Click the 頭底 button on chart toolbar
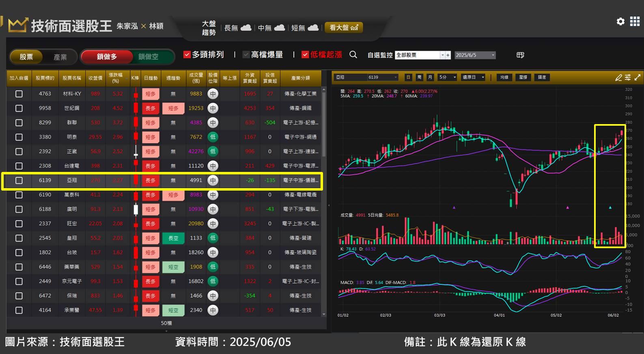Screen dimensions: 644x354 pos(542,77)
